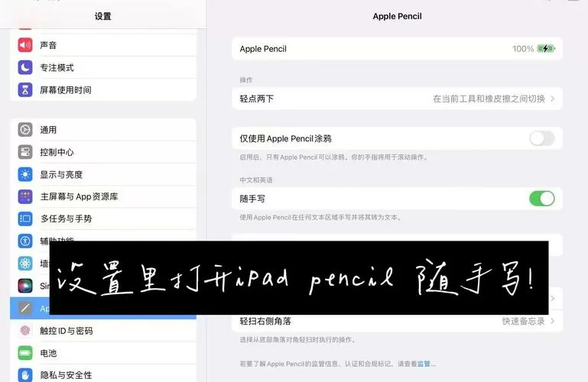Tap the wallpaper flower icon
This screenshot has width=588, height=382.
(25, 264)
